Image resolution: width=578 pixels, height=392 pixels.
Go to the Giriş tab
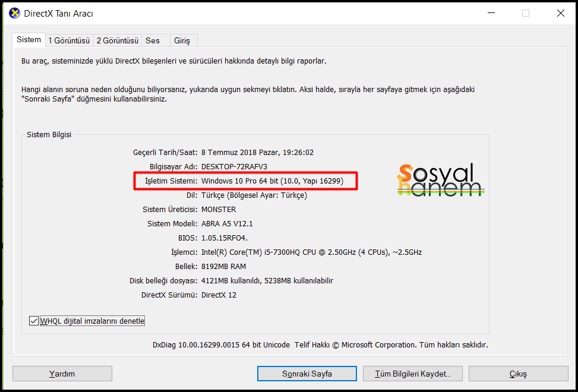tap(182, 40)
